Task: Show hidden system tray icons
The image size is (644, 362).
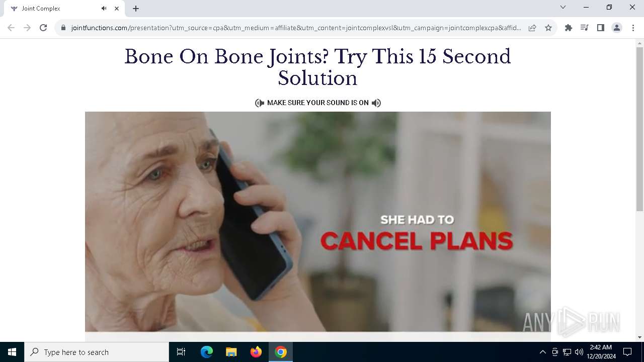Action: point(542,352)
